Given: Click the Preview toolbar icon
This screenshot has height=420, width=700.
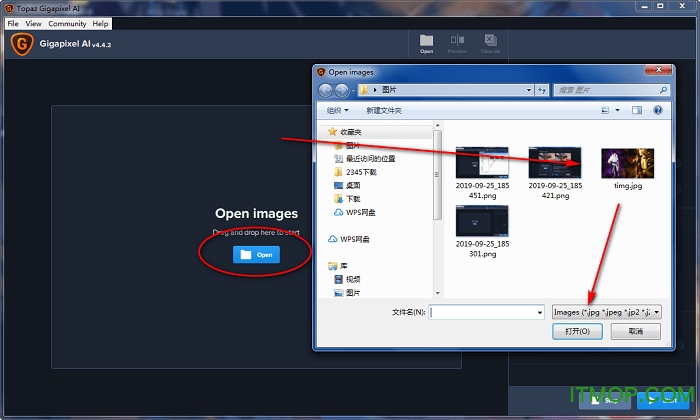Looking at the screenshot, I should click(x=457, y=44).
